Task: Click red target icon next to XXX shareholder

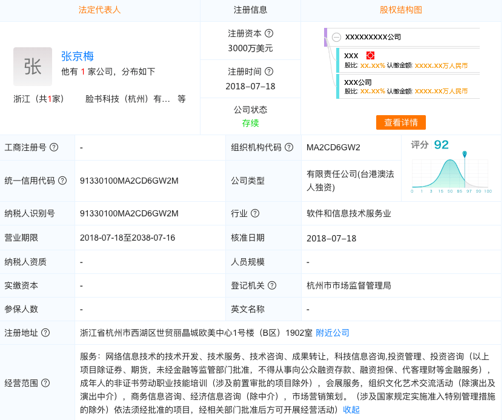Action: pyautogui.click(x=370, y=56)
